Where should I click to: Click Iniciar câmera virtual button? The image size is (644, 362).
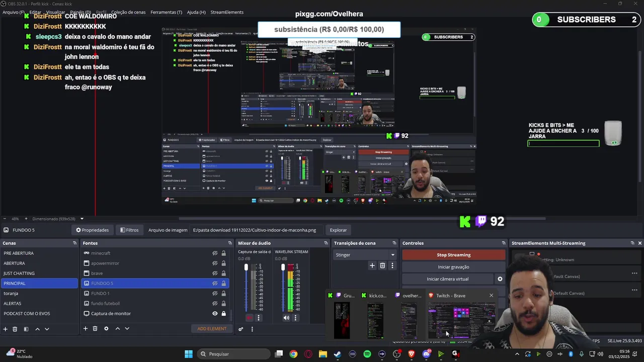[x=448, y=279]
